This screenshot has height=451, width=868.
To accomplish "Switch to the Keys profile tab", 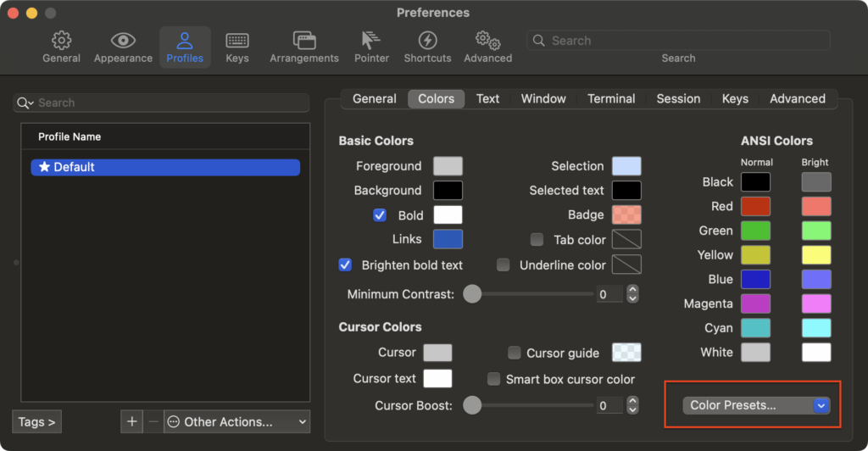I will 735,98.
